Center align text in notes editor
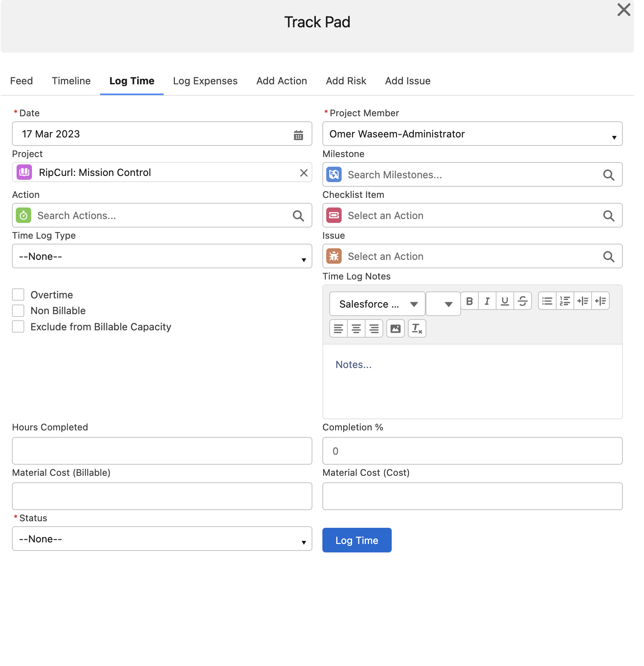 pyautogui.click(x=356, y=329)
